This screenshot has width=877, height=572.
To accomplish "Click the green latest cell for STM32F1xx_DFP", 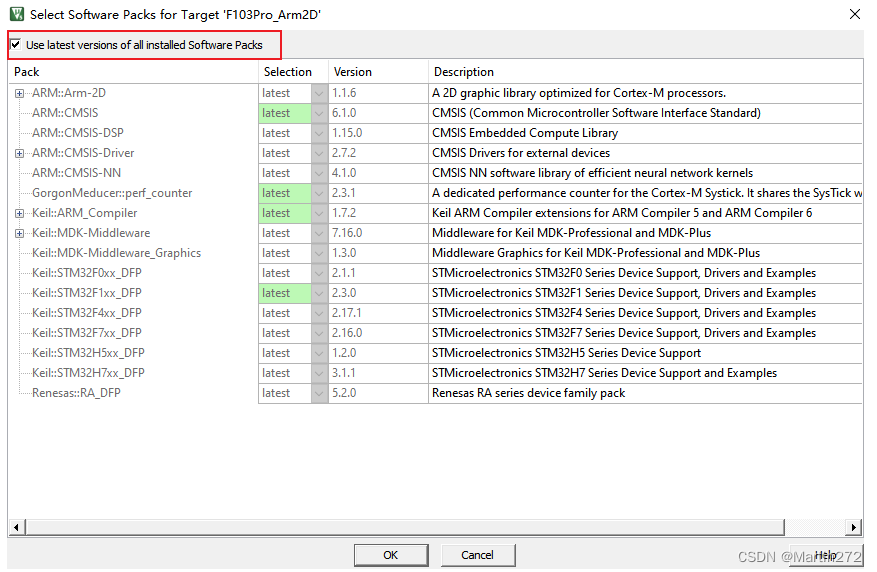I will pos(285,294).
